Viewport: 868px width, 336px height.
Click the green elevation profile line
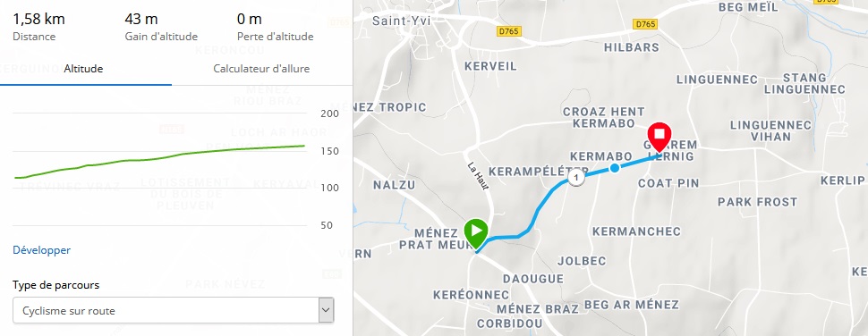click(x=160, y=159)
